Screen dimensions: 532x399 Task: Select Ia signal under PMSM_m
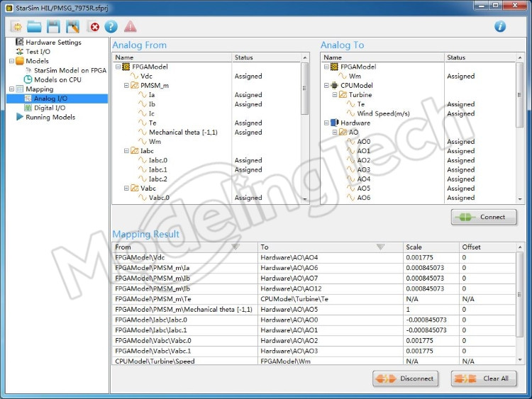pyautogui.click(x=152, y=95)
